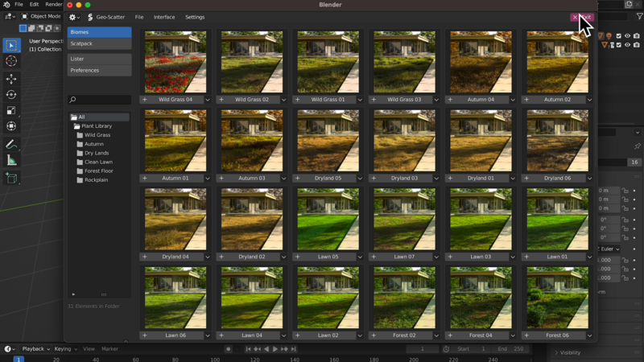
Task: Click the plus icon on Autumn 02
Action: [526, 99]
